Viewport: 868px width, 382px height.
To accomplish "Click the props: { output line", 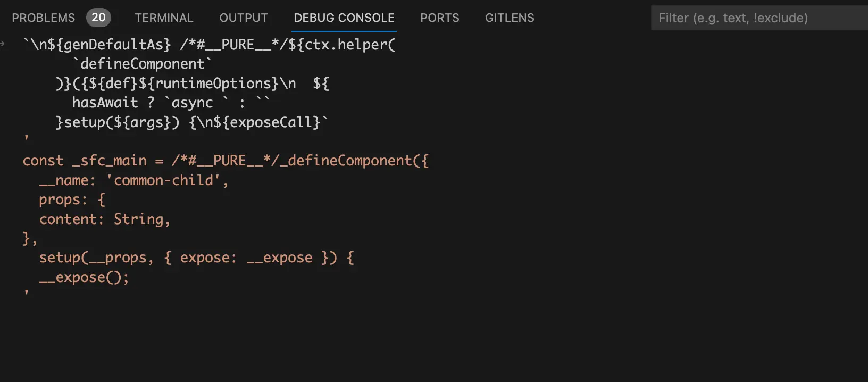I will click(72, 200).
